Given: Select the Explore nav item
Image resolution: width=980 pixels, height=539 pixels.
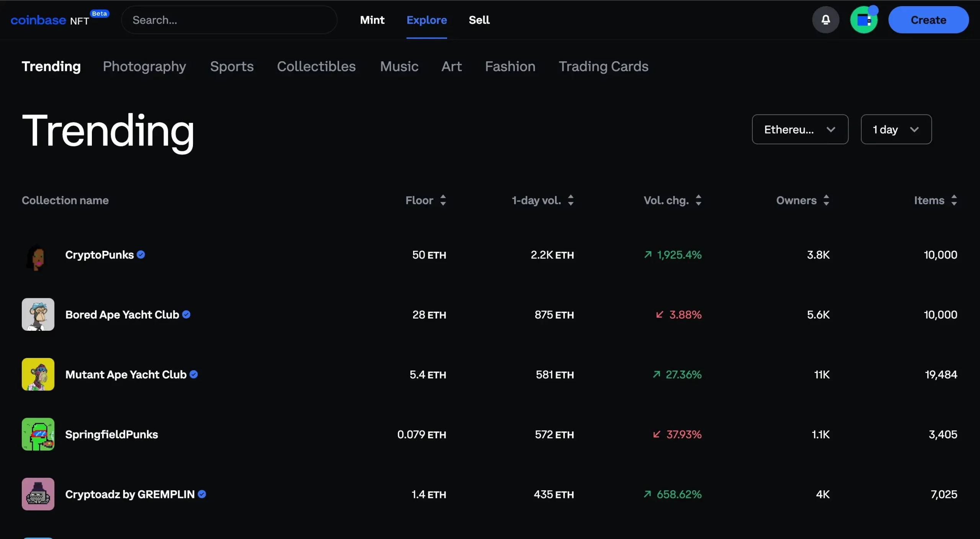Looking at the screenshot, I should 426,20.
